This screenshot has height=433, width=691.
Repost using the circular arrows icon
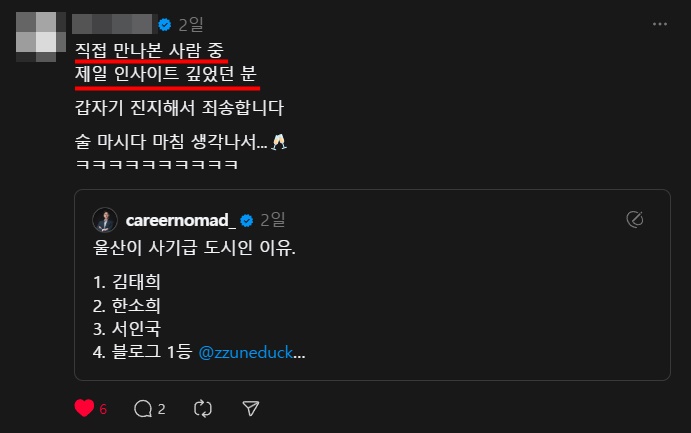point(203,408)
